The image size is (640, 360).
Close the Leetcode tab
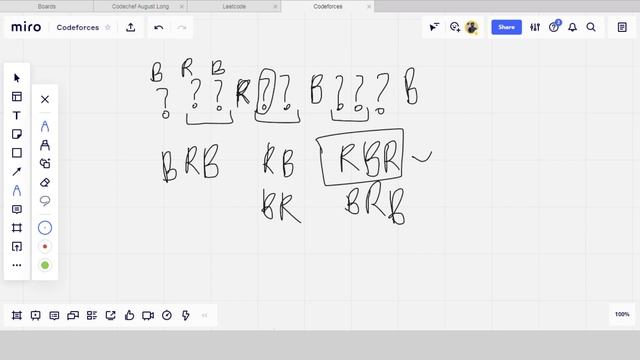(275, 7)
